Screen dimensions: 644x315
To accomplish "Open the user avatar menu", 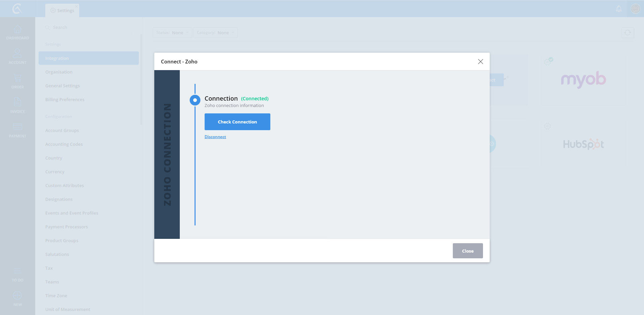I will (x=635, y=9).
